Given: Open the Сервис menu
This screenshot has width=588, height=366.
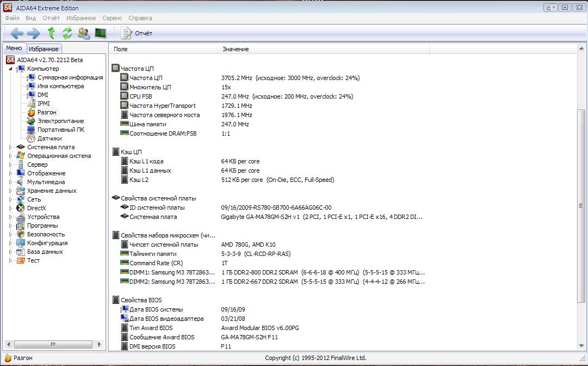Looking at the screenshot, I should point(112,18).
